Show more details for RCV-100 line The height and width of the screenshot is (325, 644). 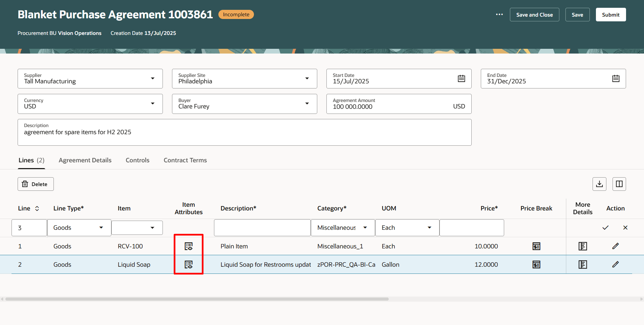pos(583,246)
